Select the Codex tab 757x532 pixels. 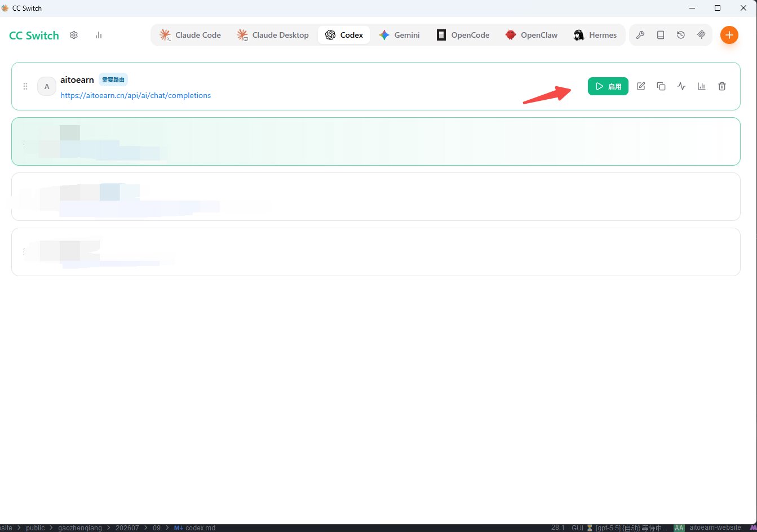(x=344, y=35)
